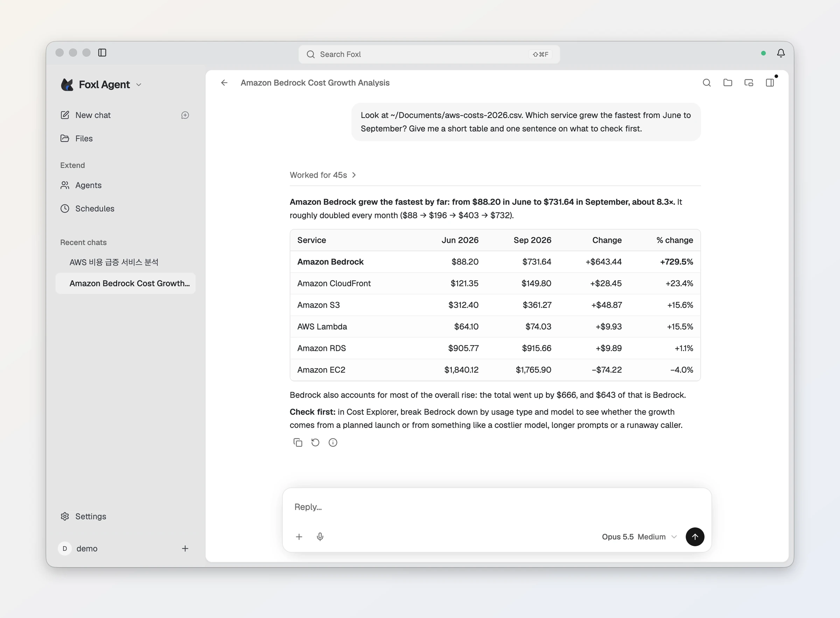Click the Amazon CloudFront row name

click(334, 283)
